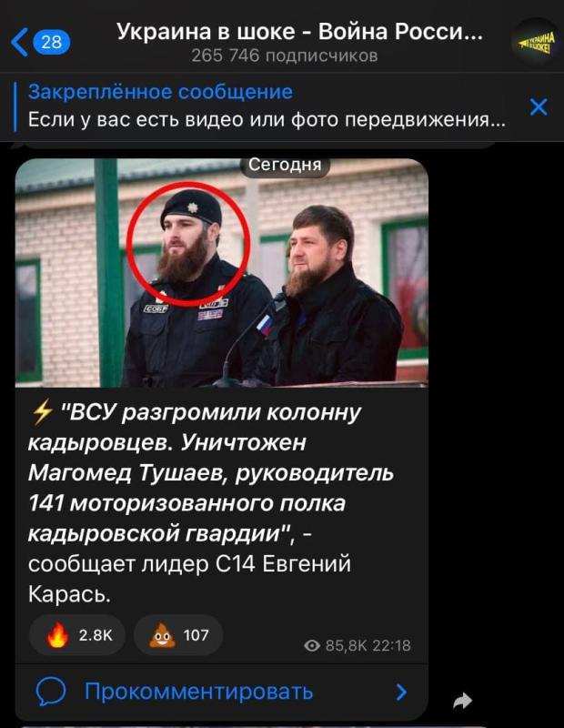Toggle the fire reaction 2.8K
This screenshot has width=564, height=728.
click(x=77, y=634)
